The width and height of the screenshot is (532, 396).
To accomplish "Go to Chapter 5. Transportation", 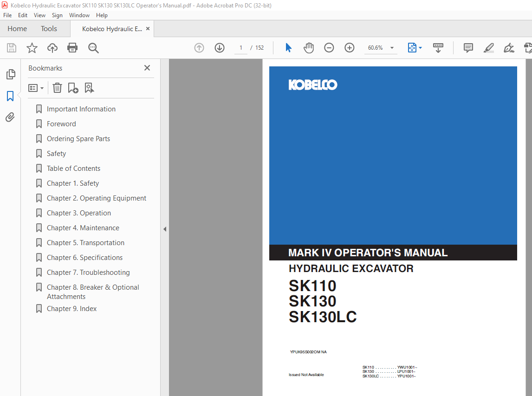I will (85, 243).
